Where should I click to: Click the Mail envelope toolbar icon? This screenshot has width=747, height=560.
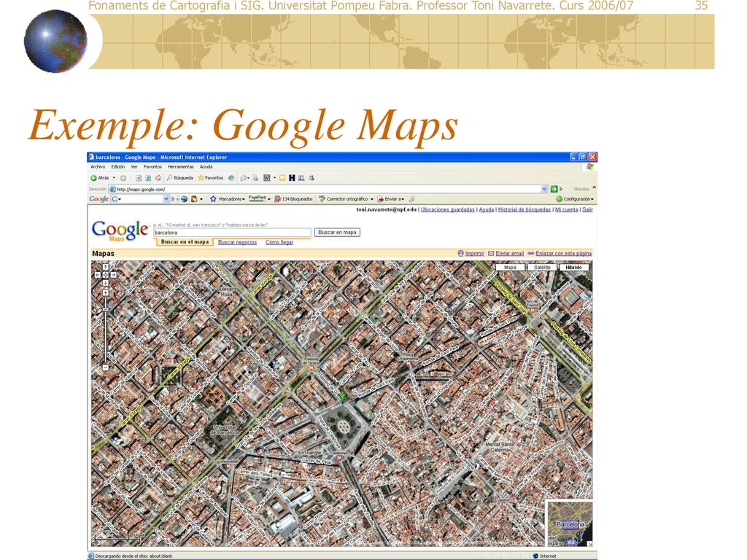pyautogui.click(x=244, y=178)
